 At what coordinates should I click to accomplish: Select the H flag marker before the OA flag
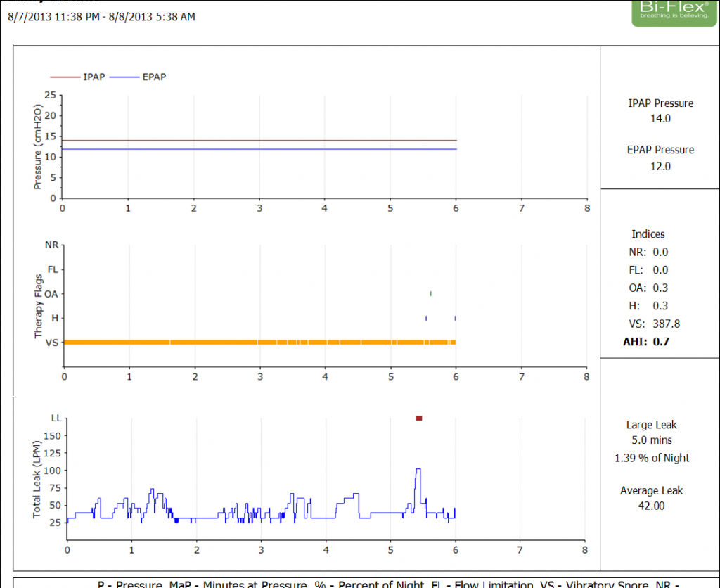[x=426, y=318]
